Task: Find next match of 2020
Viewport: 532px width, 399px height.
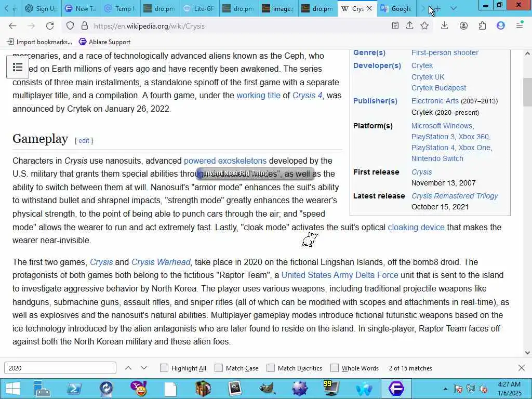Action: (x=144, y=368)
